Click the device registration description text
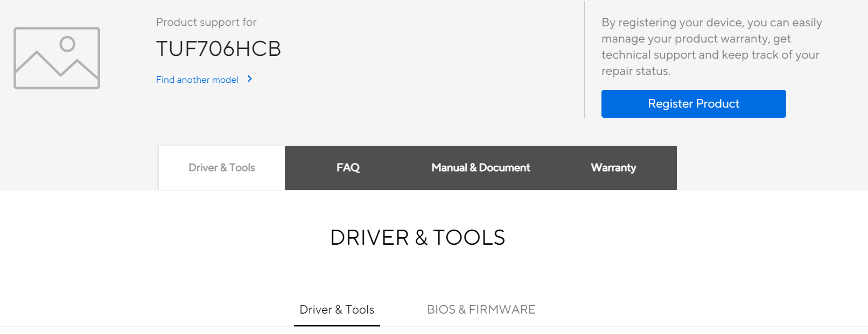The image size is (868, 334). click(x=711, y=47)
